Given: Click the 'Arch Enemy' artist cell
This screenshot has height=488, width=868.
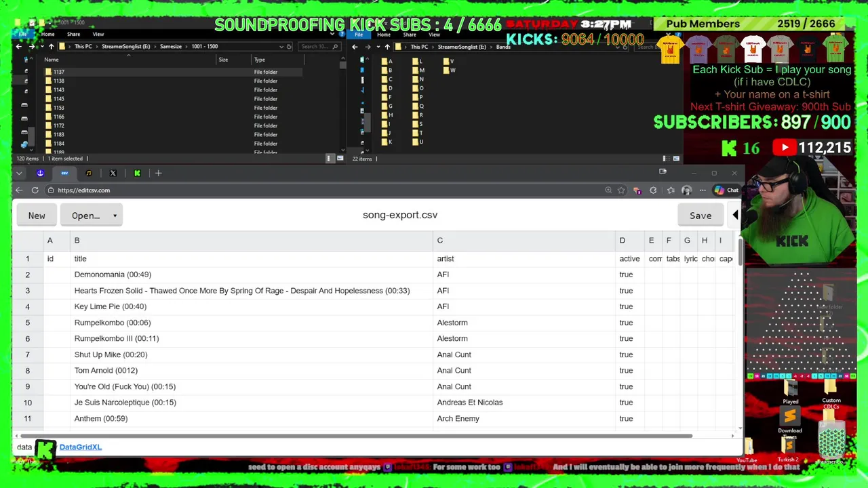Looking at the screenshot, I should pyautogui.click(x=524, y=418).
